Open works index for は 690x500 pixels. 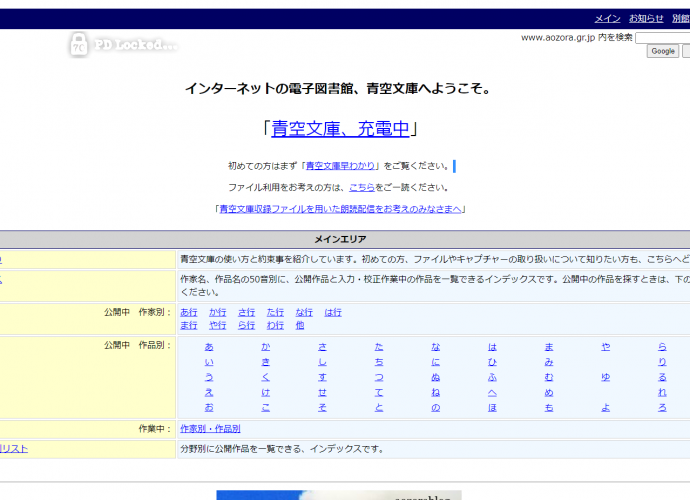pyautogui.click(x=492, y=347)
